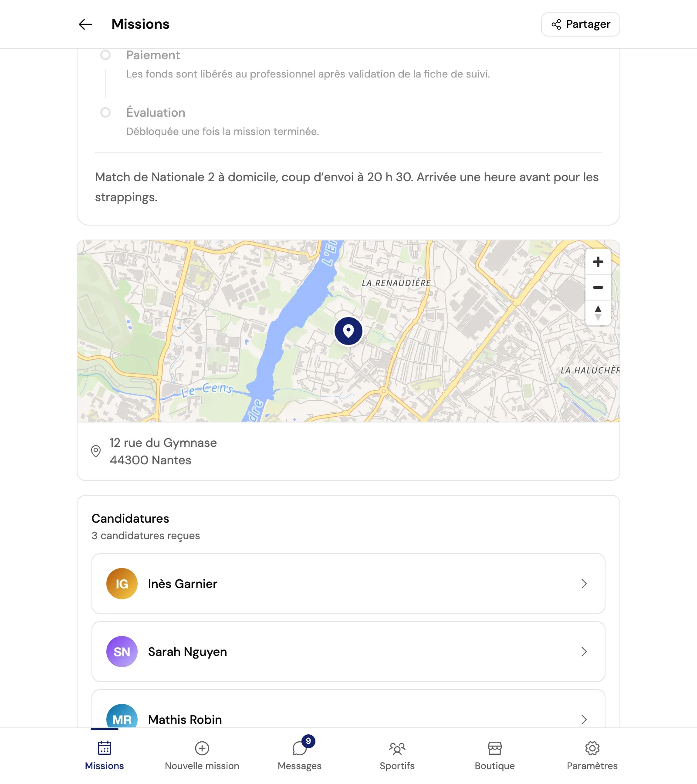Zoom in on the map
Viewport: 697px width, 784px height.
coord(598,262)
